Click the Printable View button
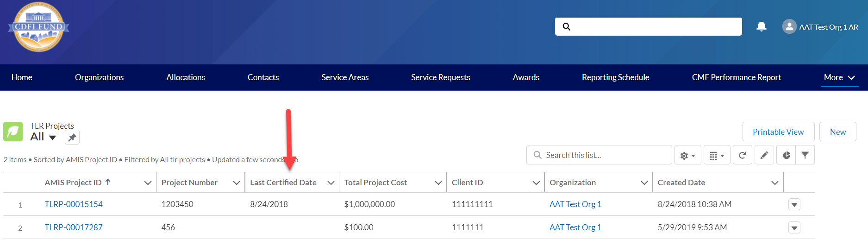868x252 pixels. (778, 132)
